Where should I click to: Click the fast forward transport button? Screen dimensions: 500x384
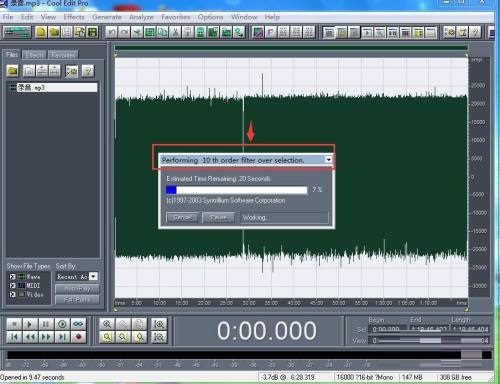tap(46, 337)
